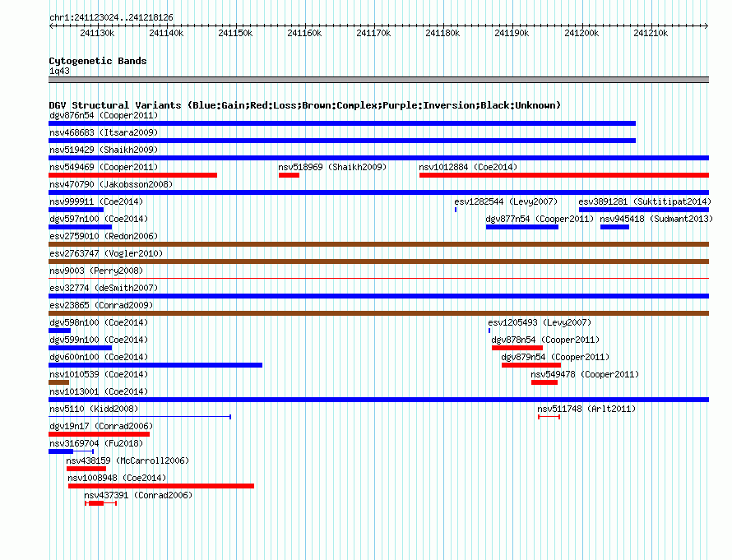This screenshot has height=560, width=732.
Task: Click the esv32774 (deSmith2007) label
Action: point(104,288)
